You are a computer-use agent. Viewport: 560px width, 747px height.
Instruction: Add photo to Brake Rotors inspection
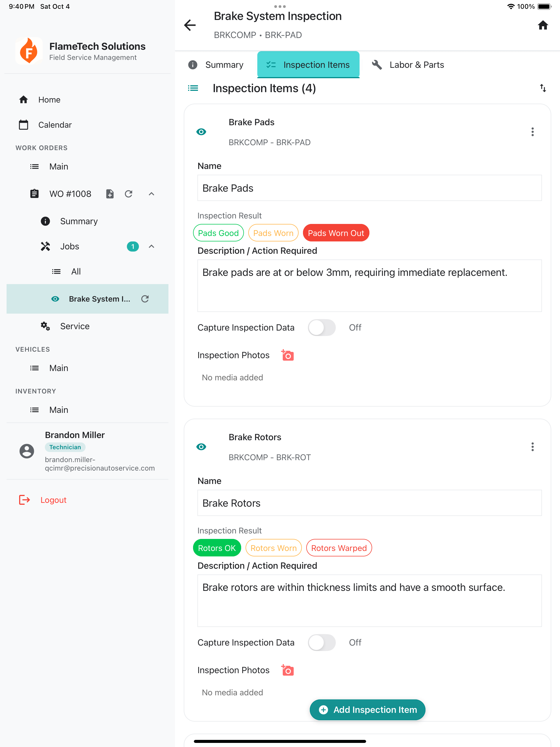pos(287,670)
